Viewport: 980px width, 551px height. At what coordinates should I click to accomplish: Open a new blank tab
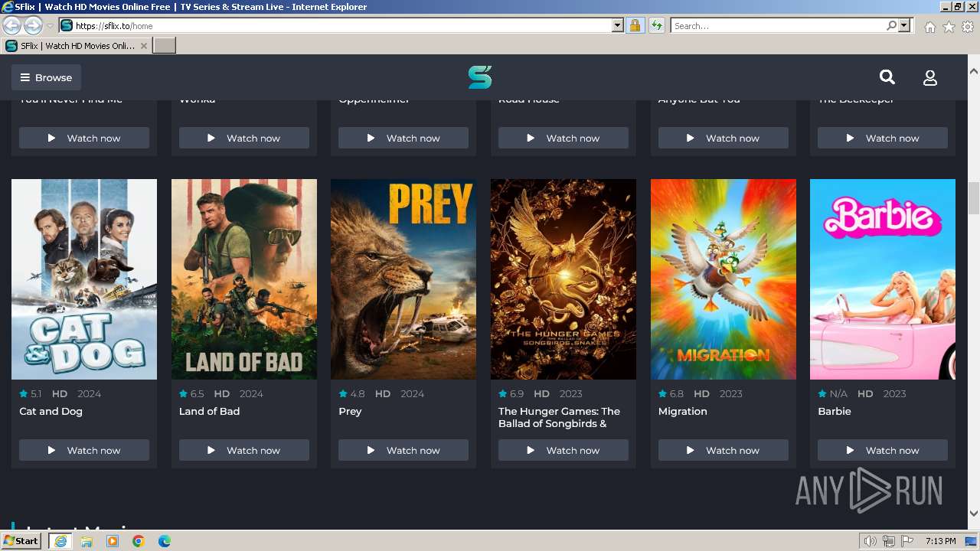[164, 46]
